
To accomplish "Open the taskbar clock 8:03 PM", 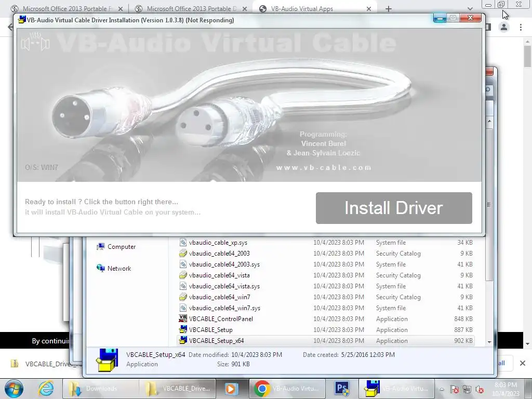I will click(506, 389).
